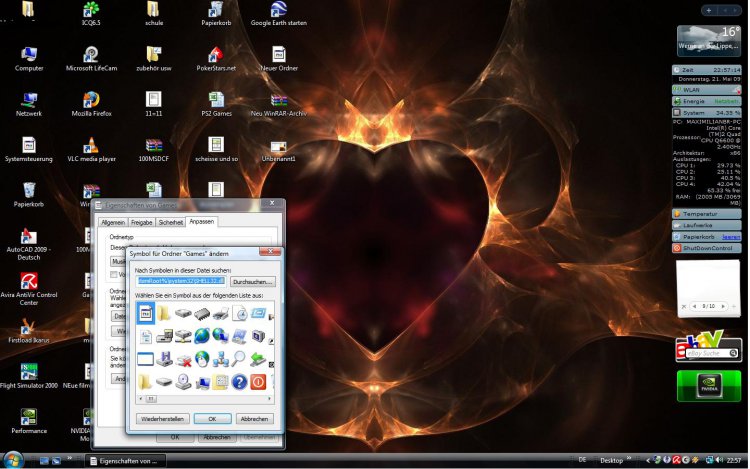The height and width of the screenshot is (469, 750).
Task: Open the NVIDIA sidebar gadget
Action: 709,385
